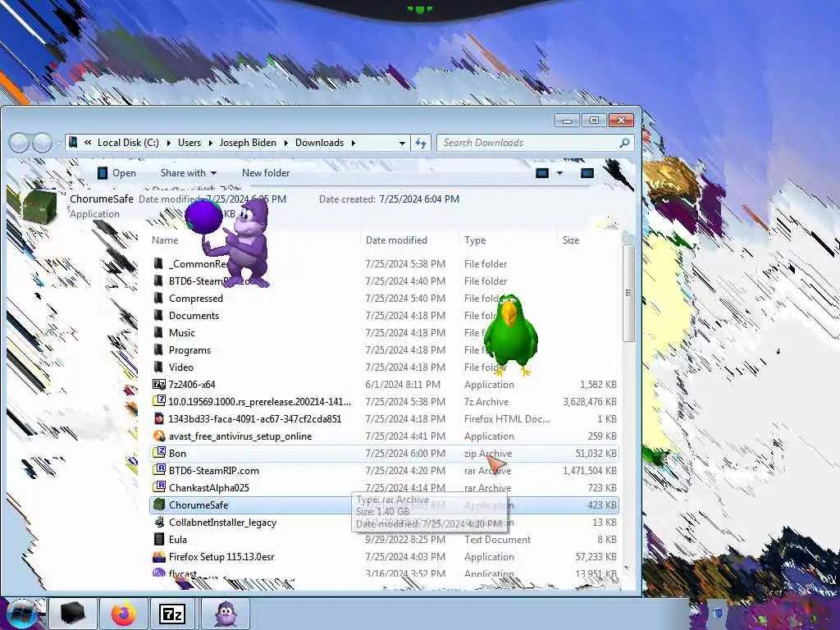
Task: Click the change view icon
Action: 542,173
